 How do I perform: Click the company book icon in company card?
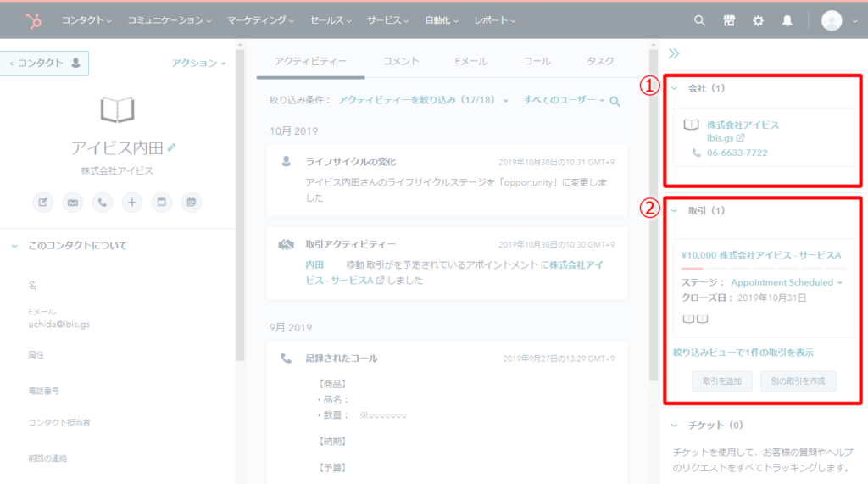click(x=691, y=125)
